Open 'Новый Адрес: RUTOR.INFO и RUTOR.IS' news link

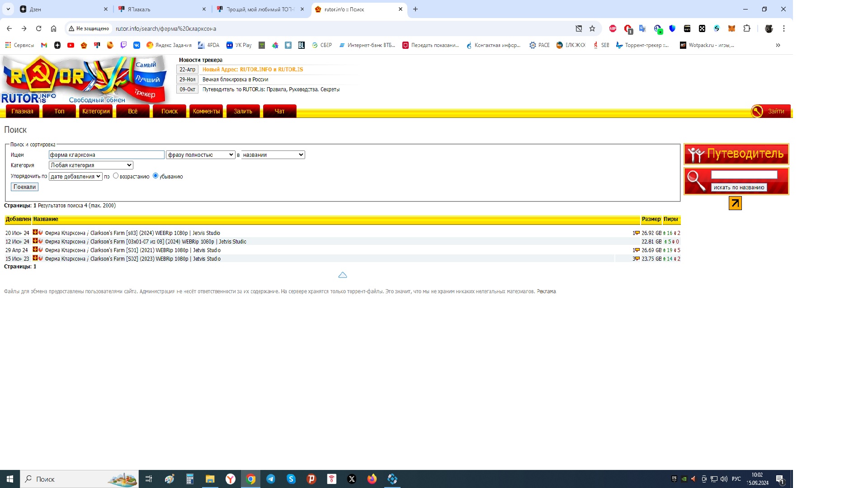[253, 70]
